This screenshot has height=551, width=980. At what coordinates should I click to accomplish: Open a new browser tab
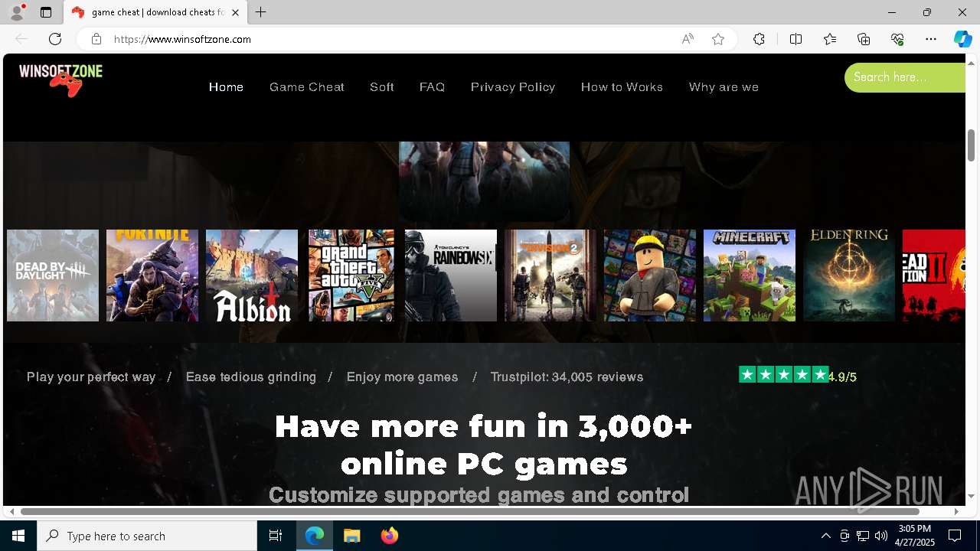click(x=261, y=12)
